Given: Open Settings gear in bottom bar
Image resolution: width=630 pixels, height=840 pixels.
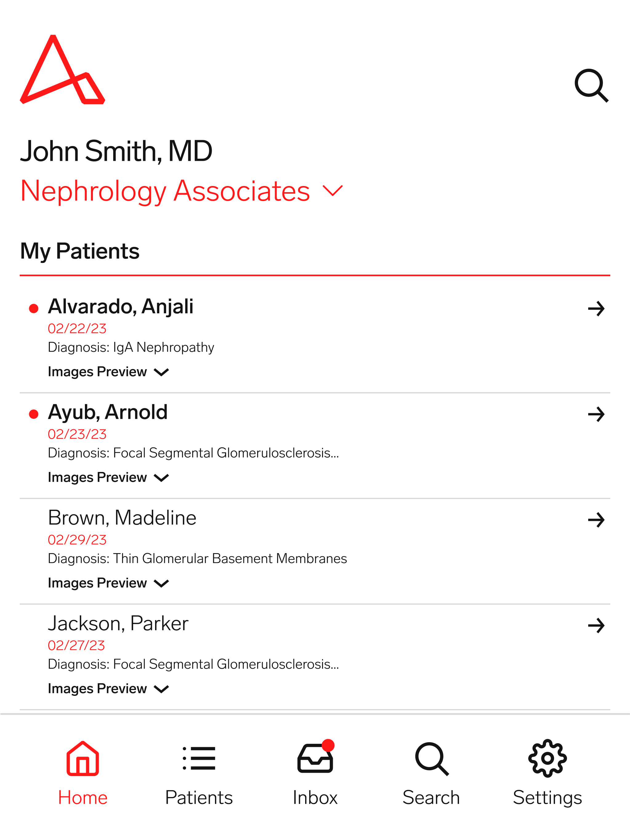Looking at the screenshot, I should [x=547, y=773].
